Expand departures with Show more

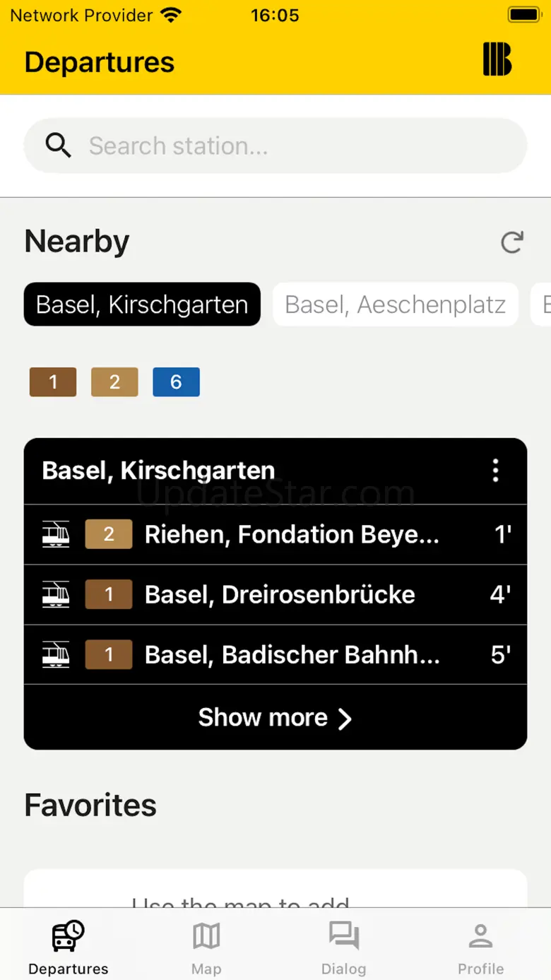275,718
